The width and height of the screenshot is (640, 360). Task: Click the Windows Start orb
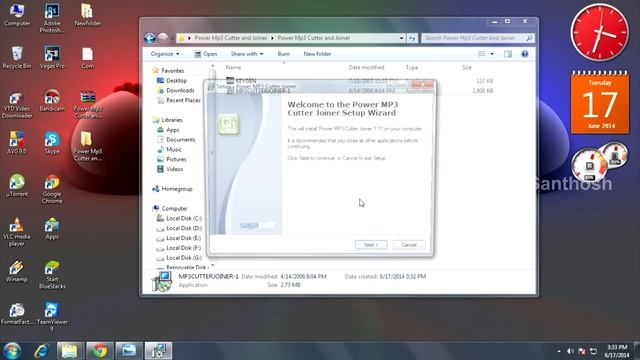pos(12,351)
